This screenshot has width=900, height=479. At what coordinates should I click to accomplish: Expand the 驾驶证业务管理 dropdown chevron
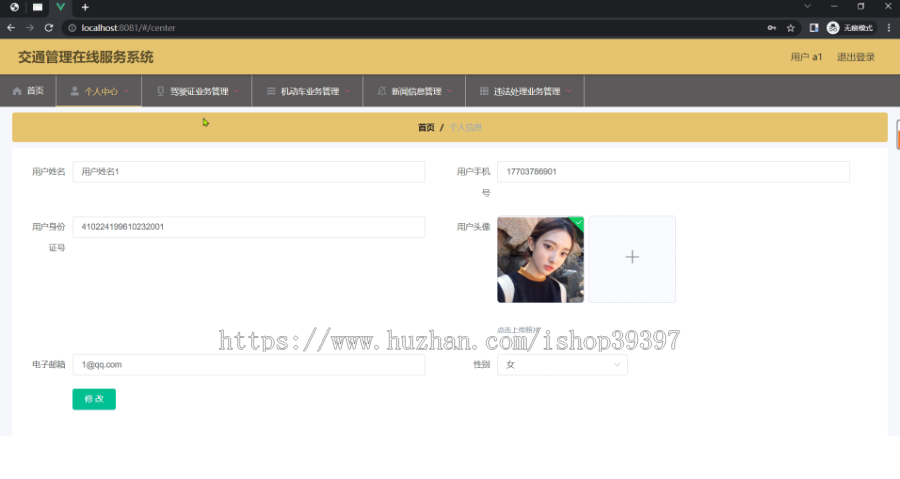pos(236,91)
